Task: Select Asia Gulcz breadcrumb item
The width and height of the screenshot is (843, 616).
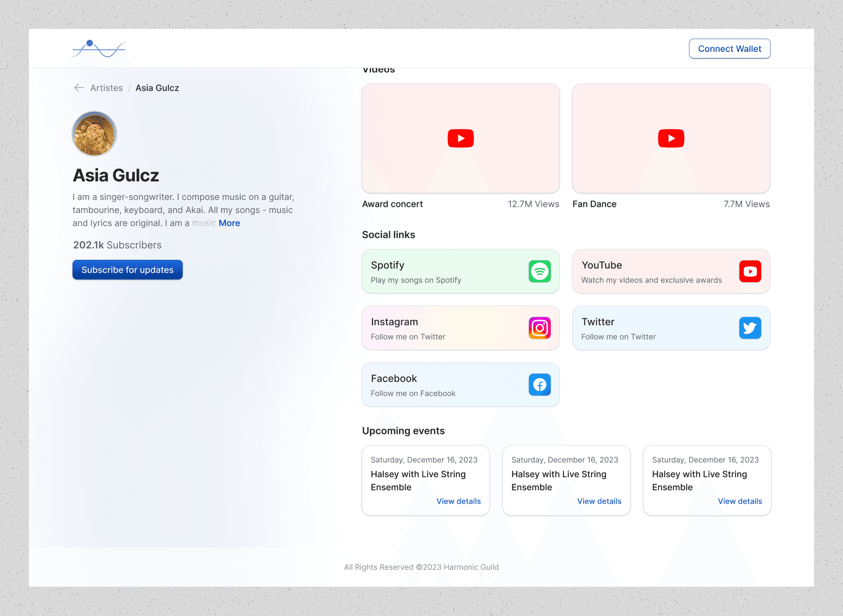Action: coord(157,88)
